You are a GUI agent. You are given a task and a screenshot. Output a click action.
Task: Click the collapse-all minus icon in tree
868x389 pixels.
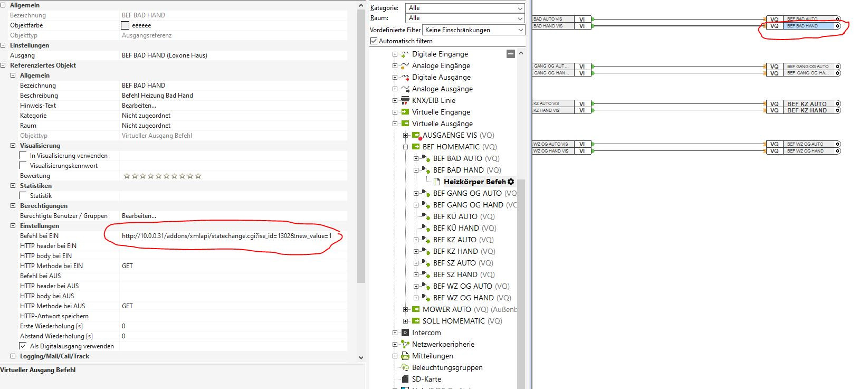point(510,54)
